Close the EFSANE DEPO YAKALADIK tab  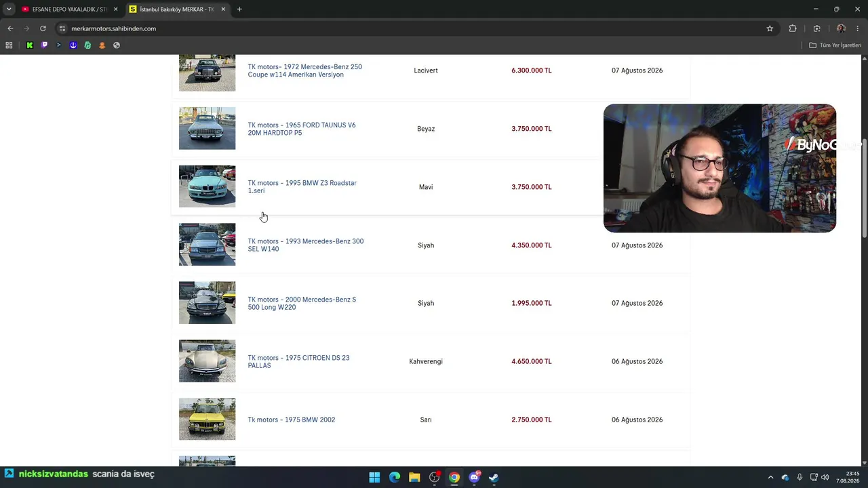click(x=115, y=9)
